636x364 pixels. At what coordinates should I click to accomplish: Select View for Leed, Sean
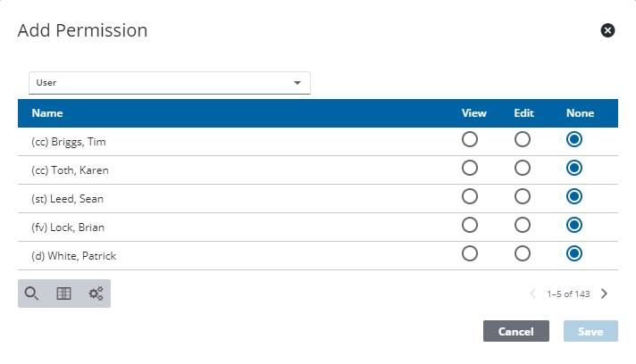click(x=470, y=196)
